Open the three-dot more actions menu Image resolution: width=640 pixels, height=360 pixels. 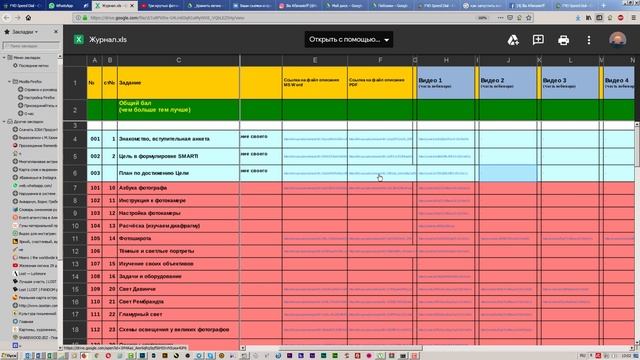coord(589,40)
